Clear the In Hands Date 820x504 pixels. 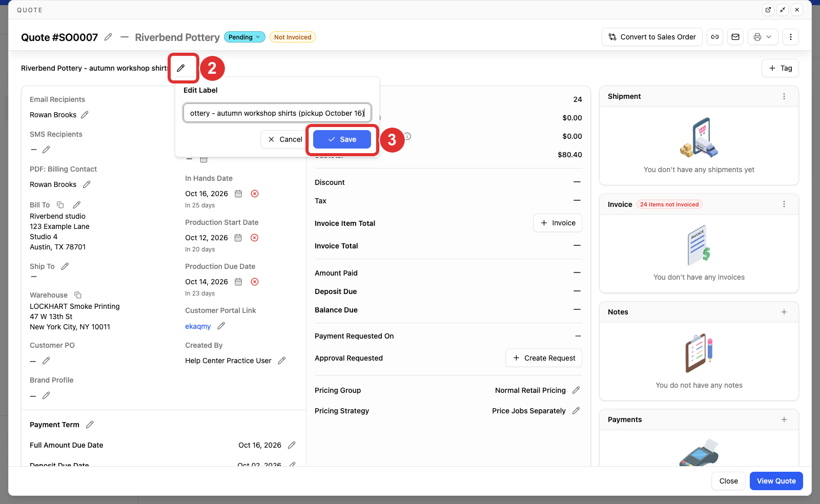(255, 194)
